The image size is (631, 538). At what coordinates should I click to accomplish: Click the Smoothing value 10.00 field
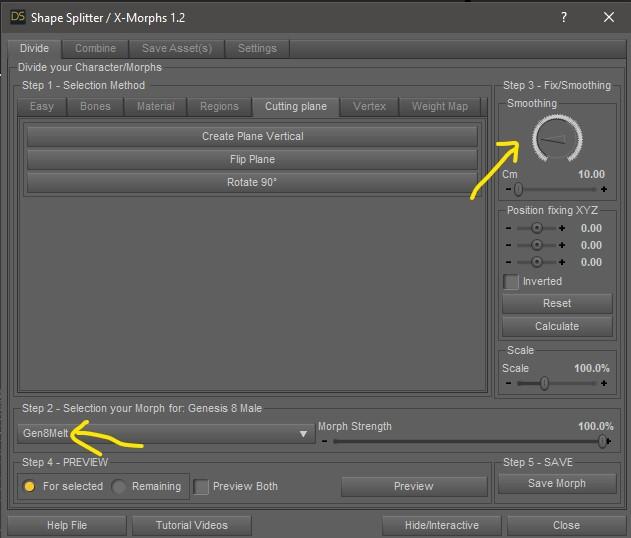pos(591,174)
